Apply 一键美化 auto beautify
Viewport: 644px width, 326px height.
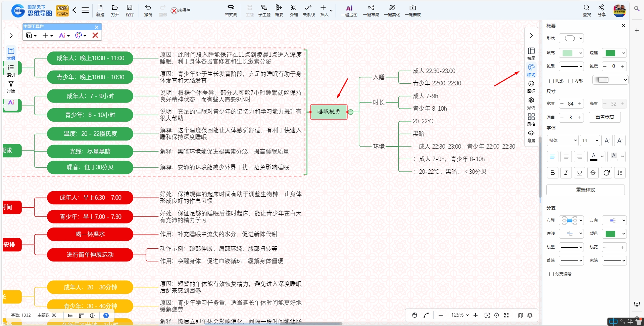tap(392, 10)
